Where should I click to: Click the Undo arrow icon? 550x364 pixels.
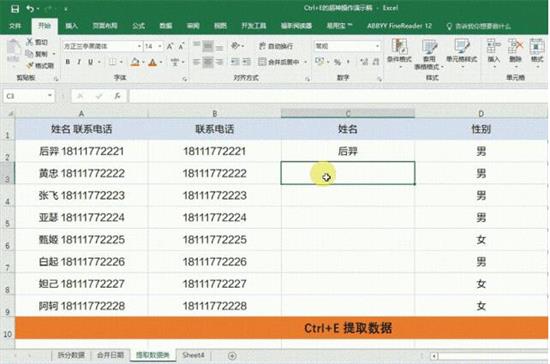pyautogui.click(x=30, y=8)
